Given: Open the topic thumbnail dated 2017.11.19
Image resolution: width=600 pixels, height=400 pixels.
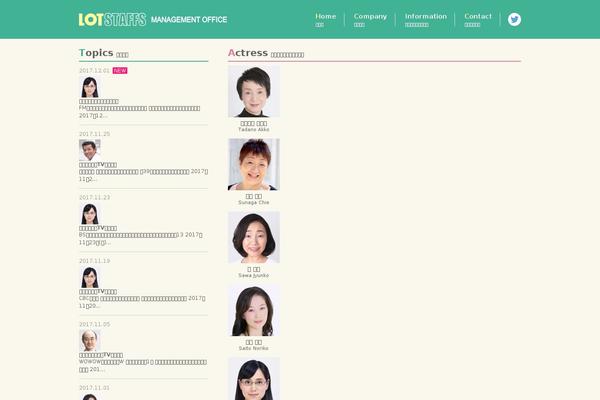Looking at the screenshot, I should click(x=90, y=277).
